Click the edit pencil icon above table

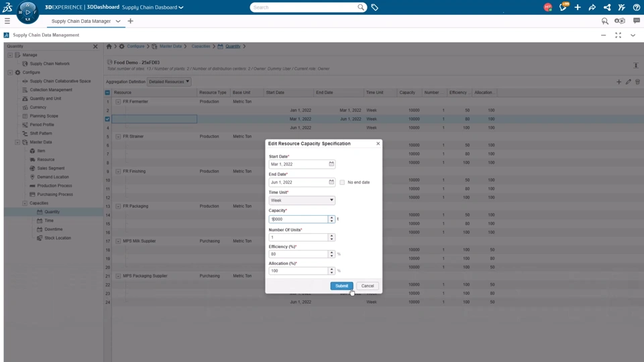pyautogui.click(x=628, y=82)
